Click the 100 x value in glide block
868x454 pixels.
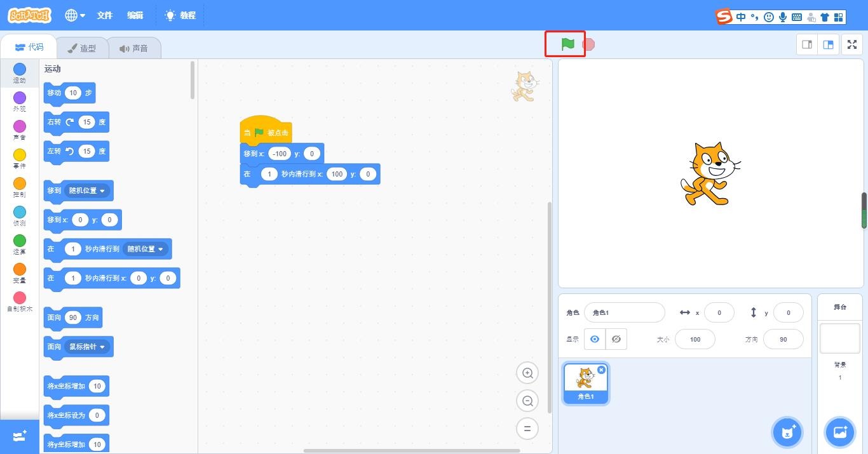(337, 174)
